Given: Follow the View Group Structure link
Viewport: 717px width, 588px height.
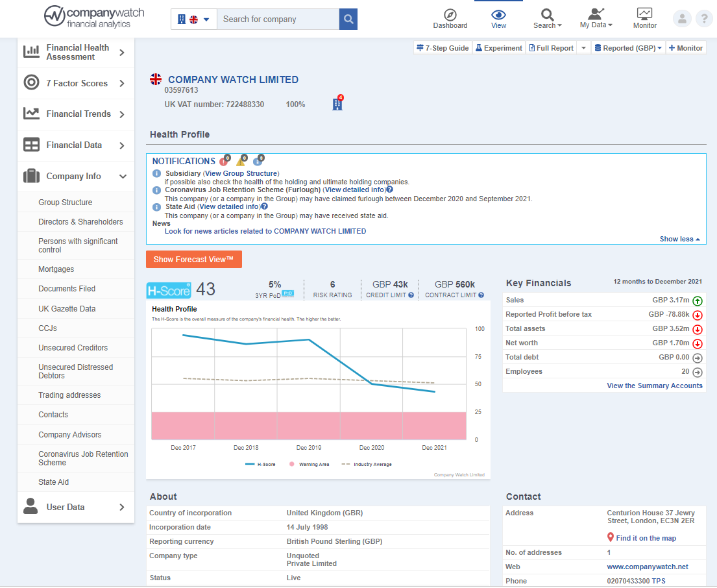Looking at the screenshot, I should point(241,174).
